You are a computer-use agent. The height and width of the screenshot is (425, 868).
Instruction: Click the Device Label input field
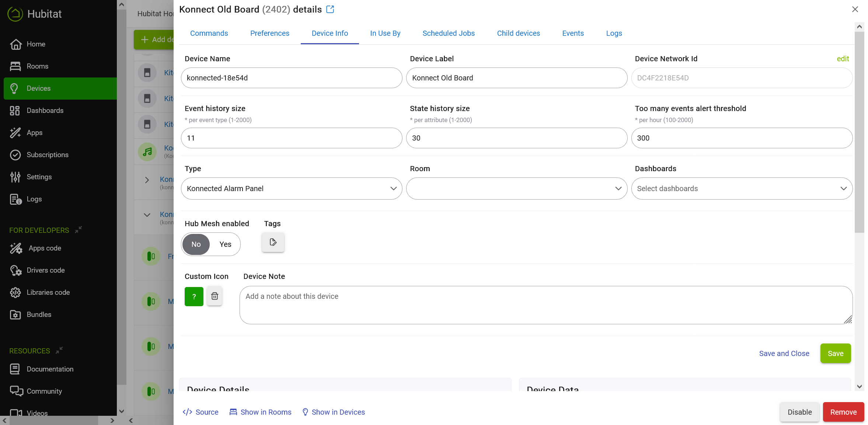point(517,78)
